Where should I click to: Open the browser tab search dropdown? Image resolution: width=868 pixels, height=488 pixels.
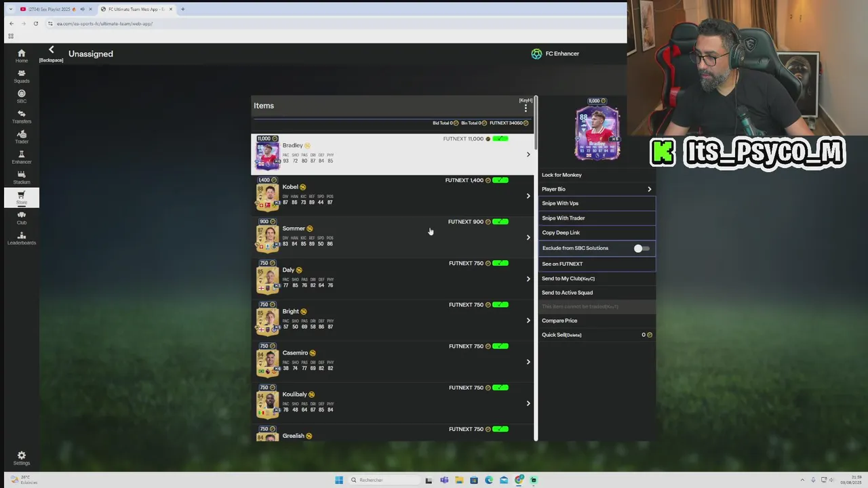point(10,9)
